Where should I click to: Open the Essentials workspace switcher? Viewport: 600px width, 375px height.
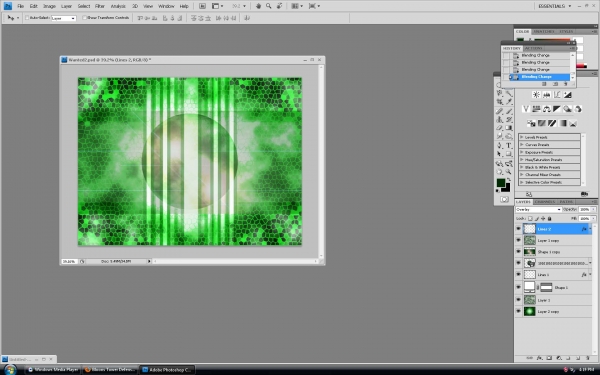tap(554, 6)
